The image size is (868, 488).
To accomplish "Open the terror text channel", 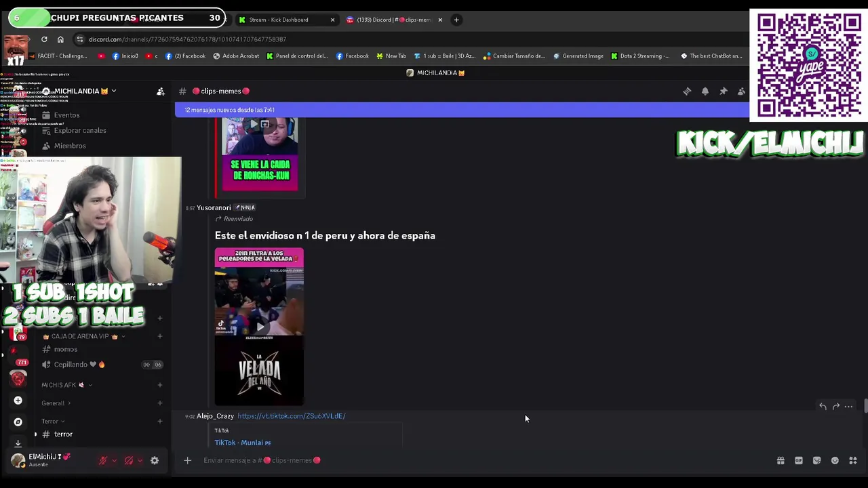I will click(x=63, y=434).
